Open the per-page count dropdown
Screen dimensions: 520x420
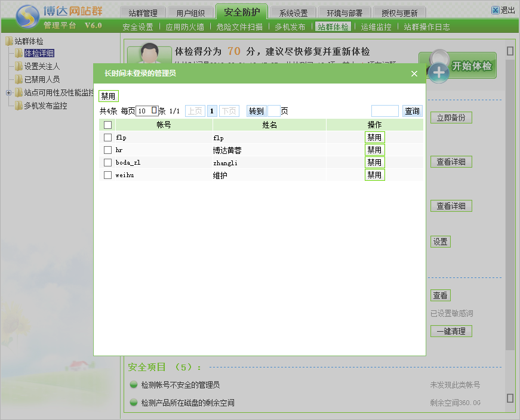tap(154, 110)
